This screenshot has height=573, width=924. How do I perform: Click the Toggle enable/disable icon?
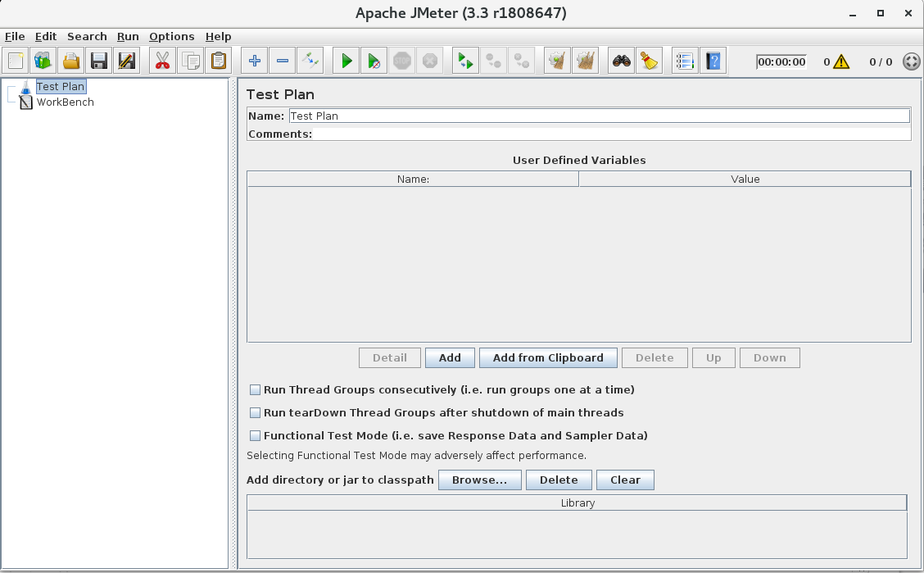[310, 61]
